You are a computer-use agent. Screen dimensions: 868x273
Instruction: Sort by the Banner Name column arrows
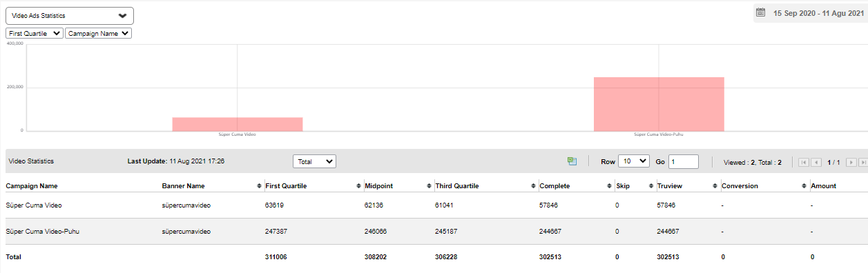[258, 186]
